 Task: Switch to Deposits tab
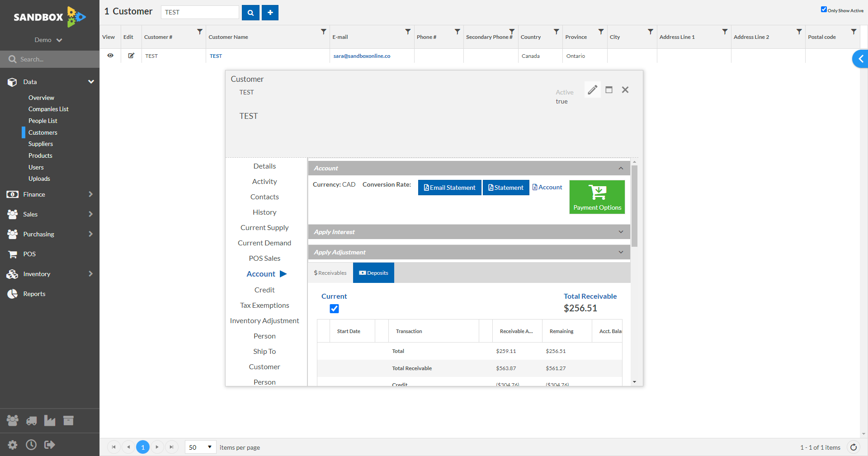pos(373,273)
